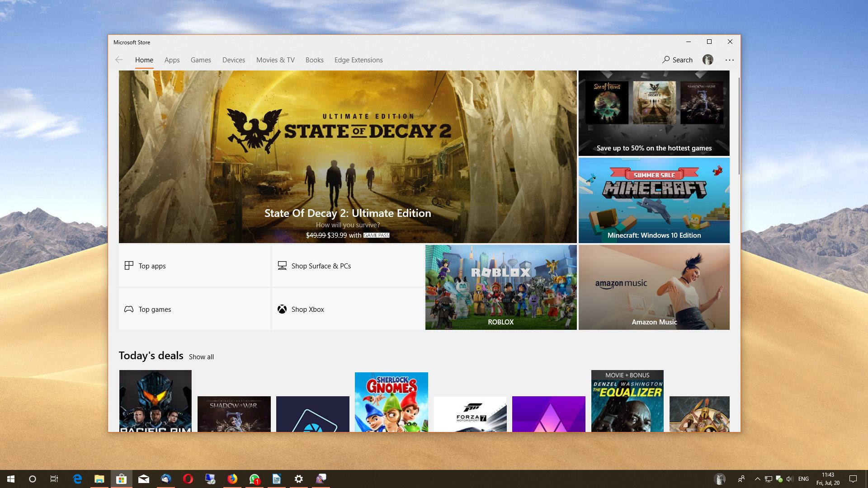Open the Sherlock Gnomes deal thumbnail
Viewport: 868px width, 488px height.
[392, 402]
